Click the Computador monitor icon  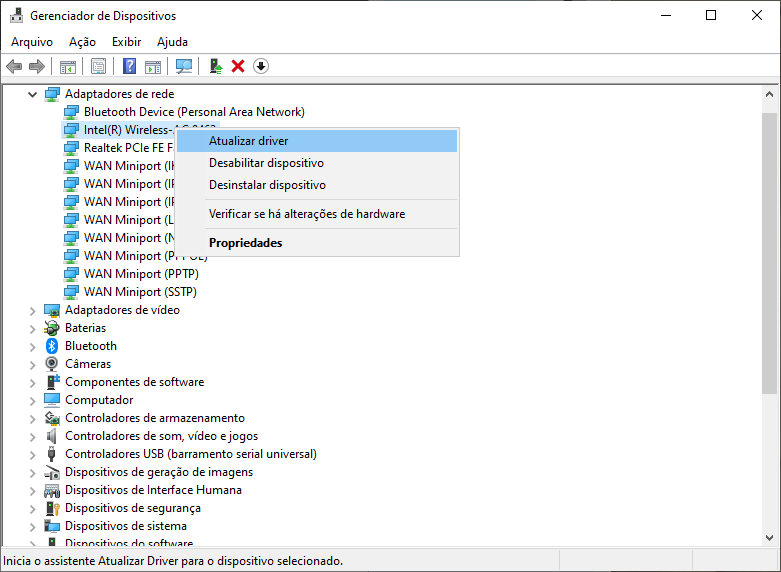click(52, 400)
